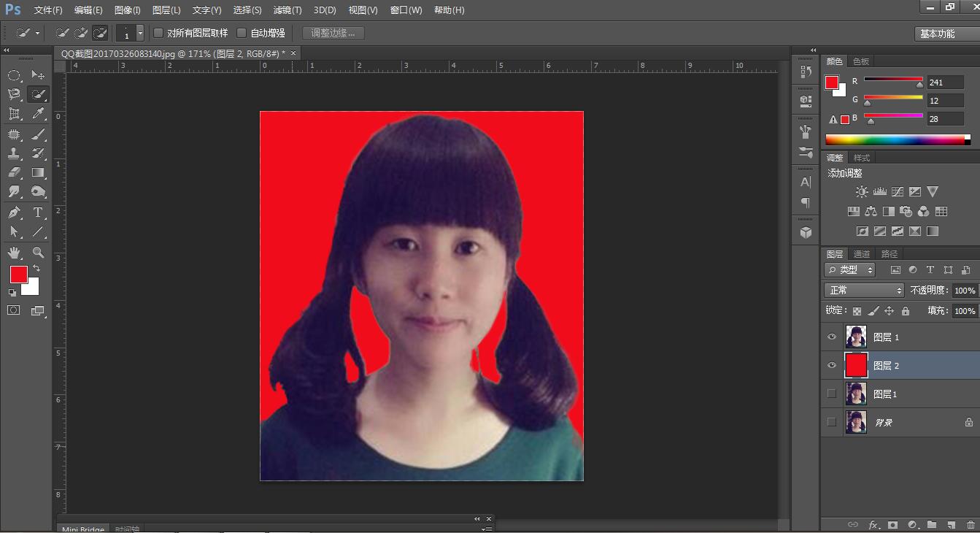The height and width of the screenshot is (533, 980).
Task: Select the Zoom magnifier tool
Action: [x=38, y=253]
